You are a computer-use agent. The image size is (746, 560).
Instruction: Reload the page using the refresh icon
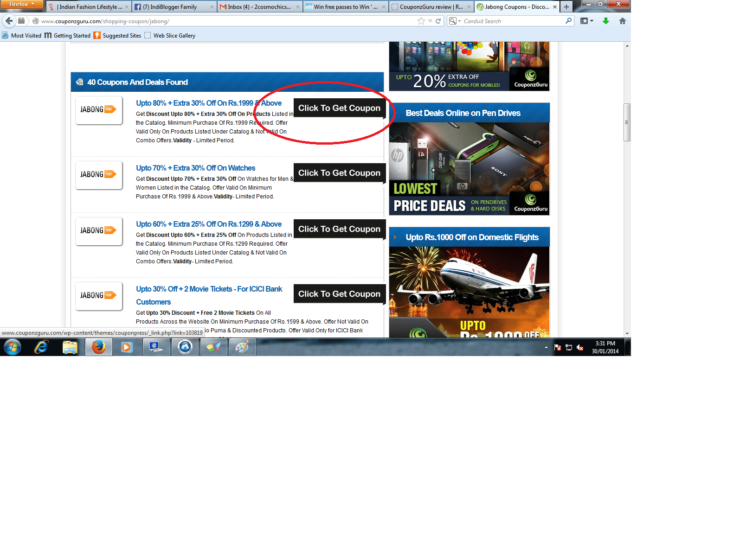(438, 21)
